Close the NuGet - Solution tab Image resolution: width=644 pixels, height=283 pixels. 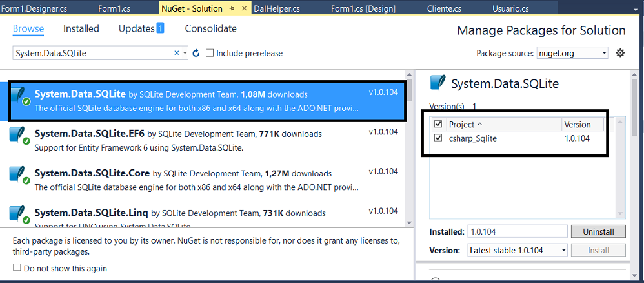click(x=245, y=8)
